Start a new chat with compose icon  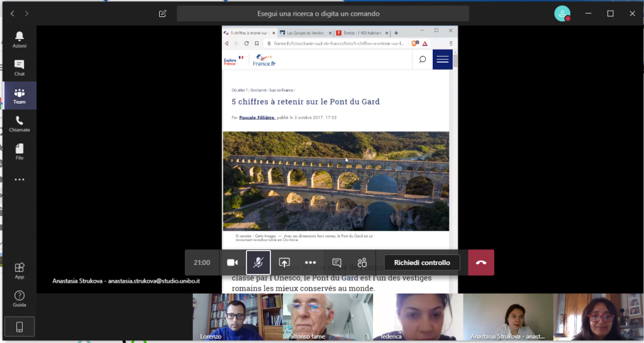pos(163,14)
